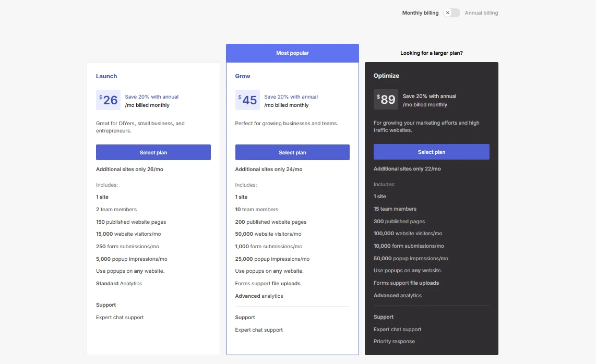Click 250 form submissions/mo line
This screenshot has width=596, height=364.
(127, 247)
